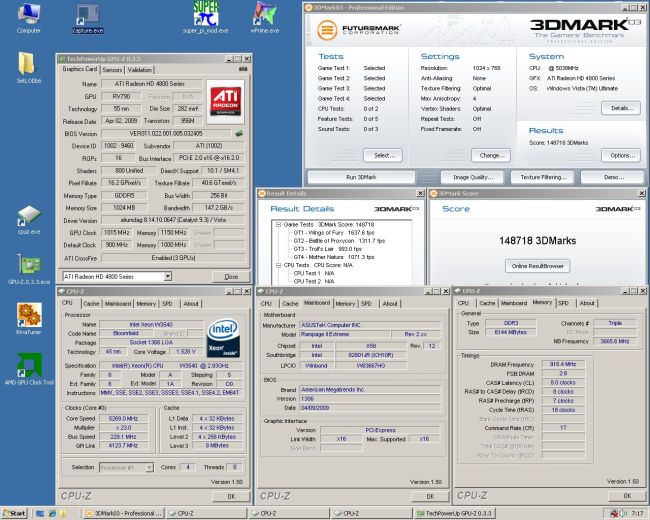Click the GPU-Z BIOS Version value field

[x=166, y=134]
